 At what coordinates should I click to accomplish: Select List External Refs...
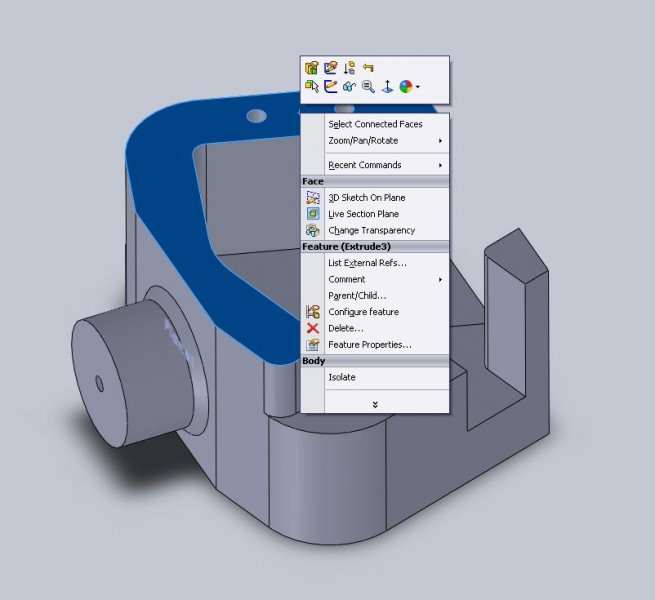click(375, 263)
